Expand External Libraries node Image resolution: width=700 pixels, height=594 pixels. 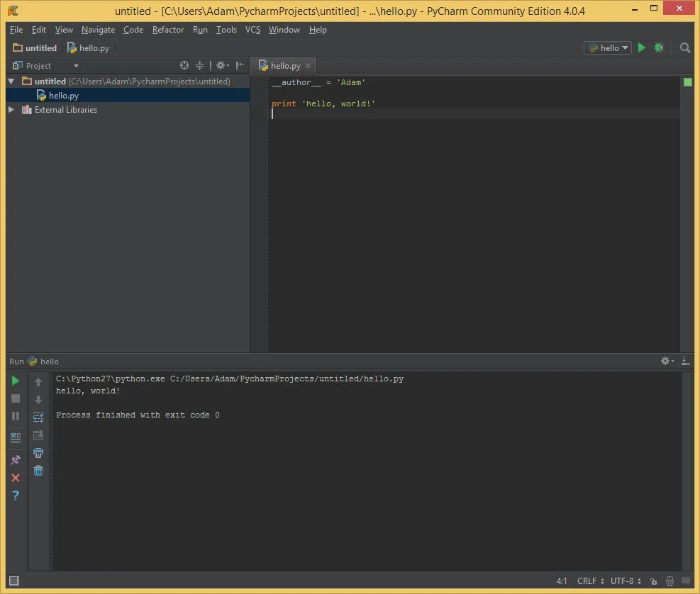(x=11, y=109)
